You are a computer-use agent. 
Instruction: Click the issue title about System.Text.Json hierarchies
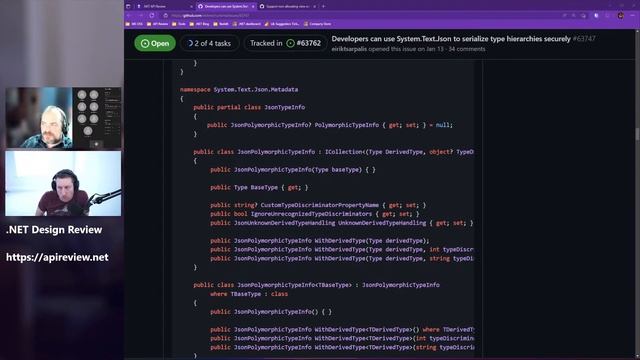tap(451, 39)
